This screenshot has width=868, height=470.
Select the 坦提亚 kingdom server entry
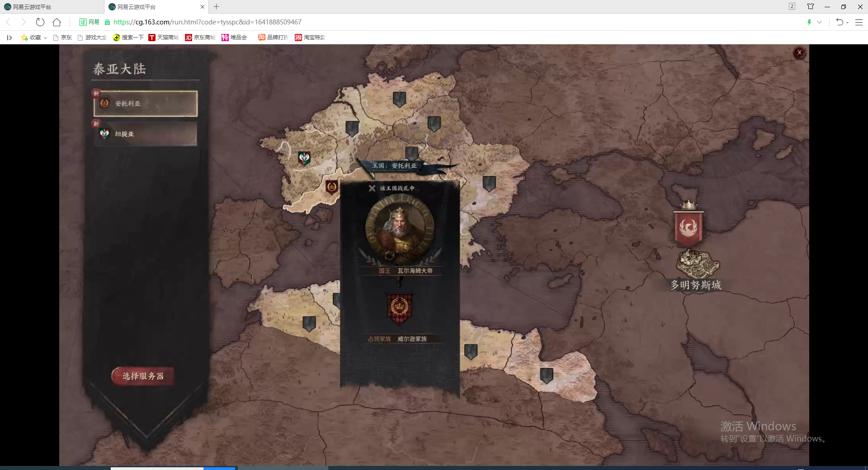(145, 134)
